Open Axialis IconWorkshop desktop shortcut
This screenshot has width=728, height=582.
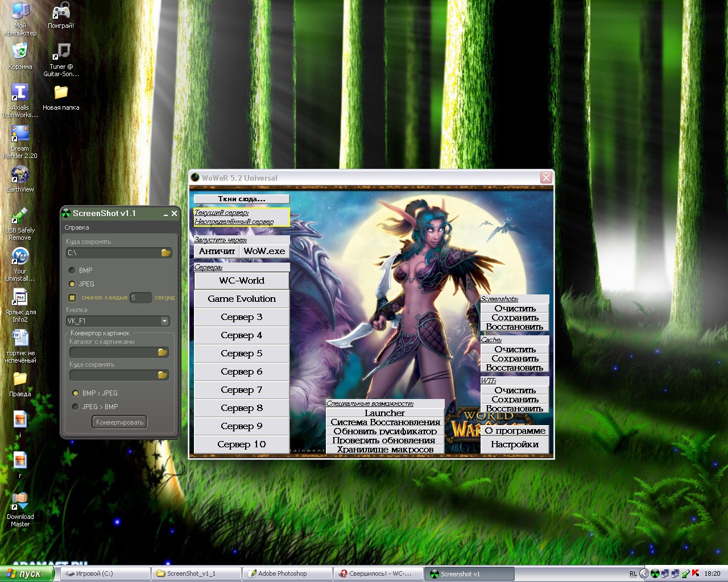click(x=20, y=94)
